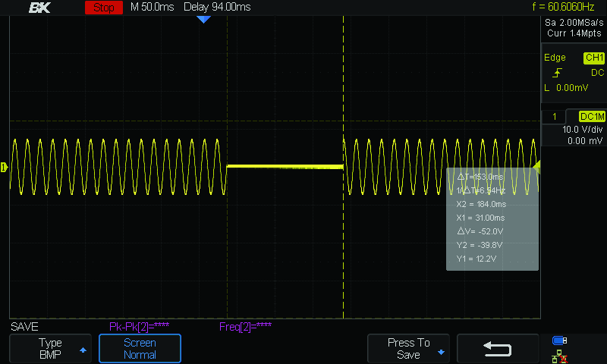Click the network disconnected icon

click(x=560, y=356)
